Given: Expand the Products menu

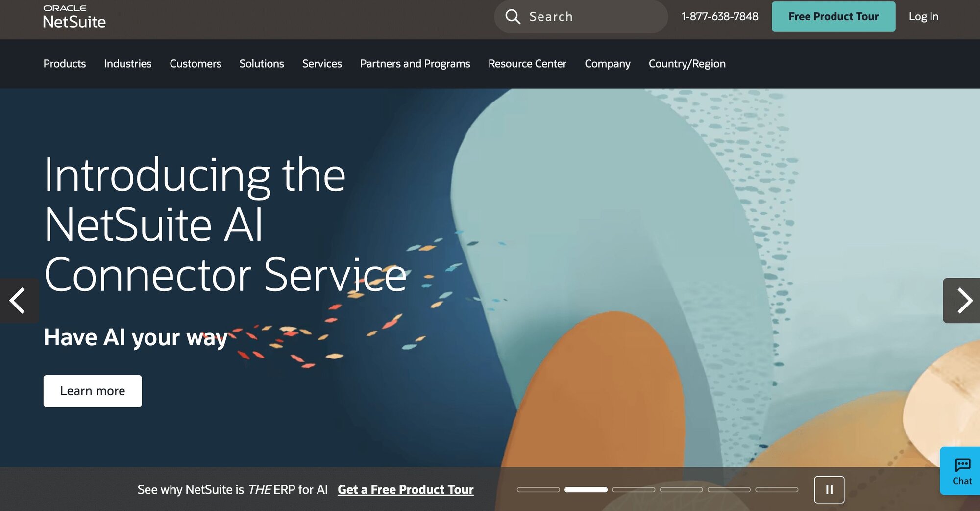Looking at the screenshot, I should [x=65, y=64].
